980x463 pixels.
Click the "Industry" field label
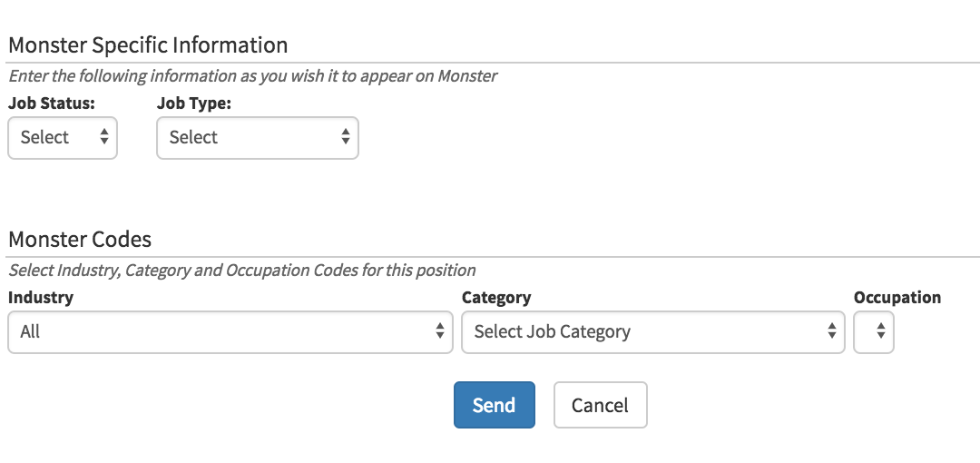click(x=41, y=297)
